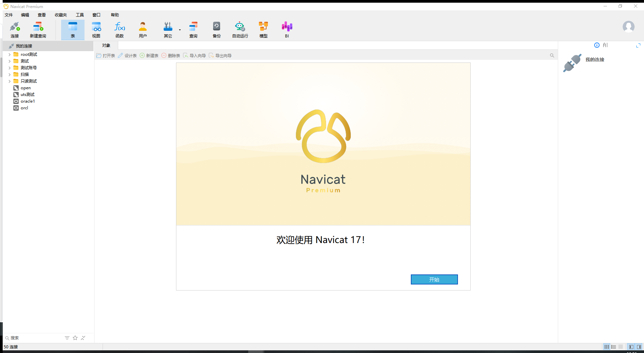Click the 50 连接 status bar text
The width and height of the screenshot is (644, 353).
click(11, 347)
